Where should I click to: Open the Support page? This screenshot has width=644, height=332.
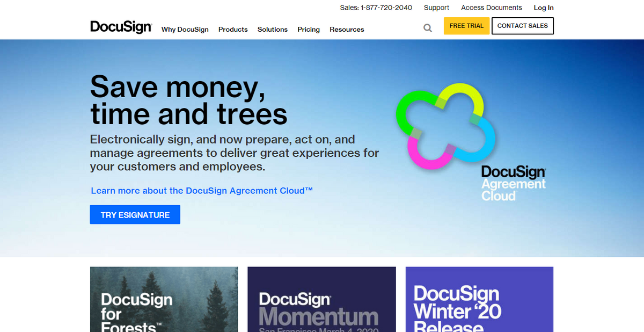(436, 8)
